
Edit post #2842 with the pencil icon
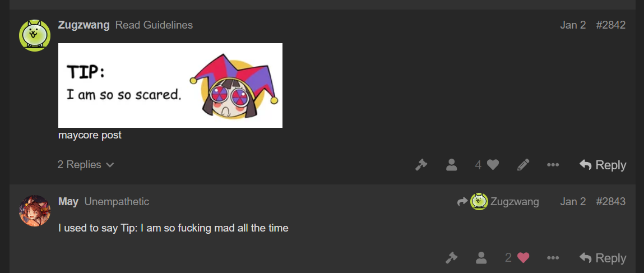point(523,165)
